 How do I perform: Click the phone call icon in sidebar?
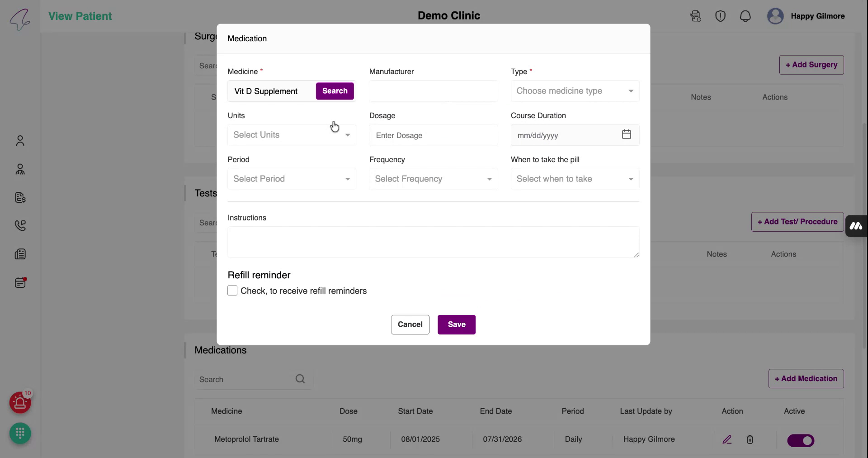20,225
